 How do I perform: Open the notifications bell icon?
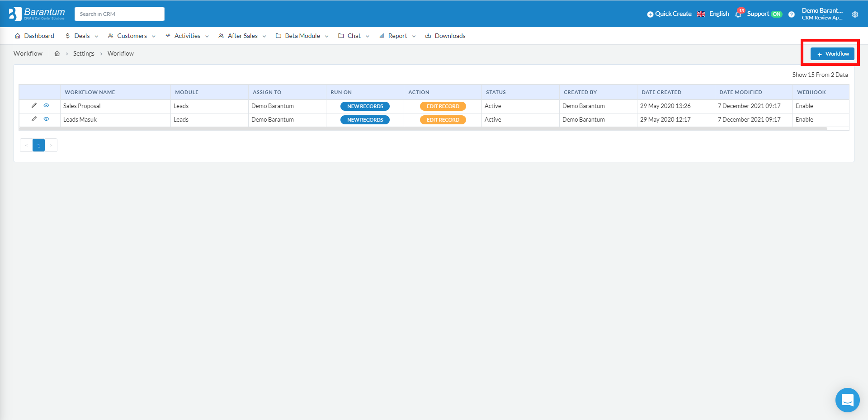738,14
